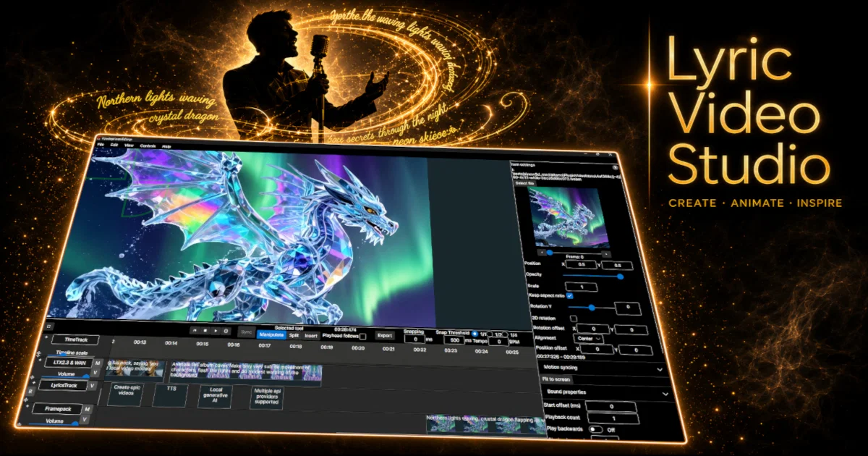
Task: Adjust the Opacity slider
Action: pos(592,276)
